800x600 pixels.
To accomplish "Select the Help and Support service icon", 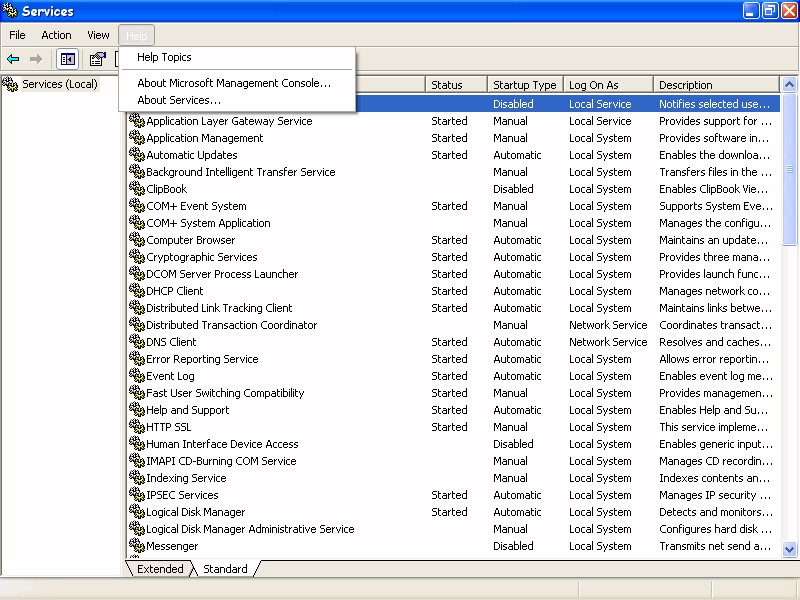I will (137, 410).
